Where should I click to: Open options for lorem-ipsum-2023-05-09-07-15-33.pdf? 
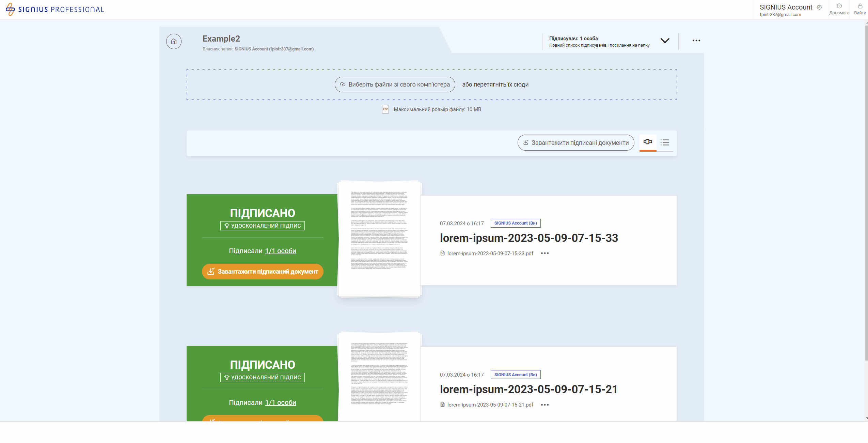click(x=545, y=253)
